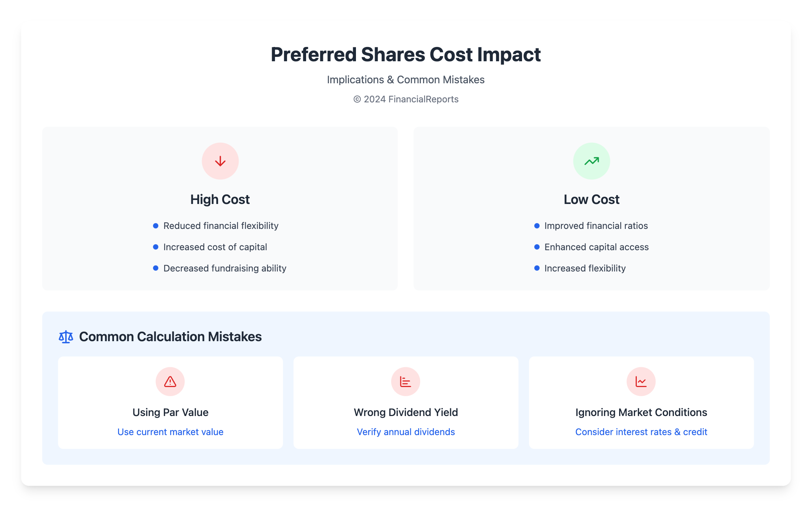Click the "High Cost" heading
The image size is (812, 507).
tap(220, 199)
